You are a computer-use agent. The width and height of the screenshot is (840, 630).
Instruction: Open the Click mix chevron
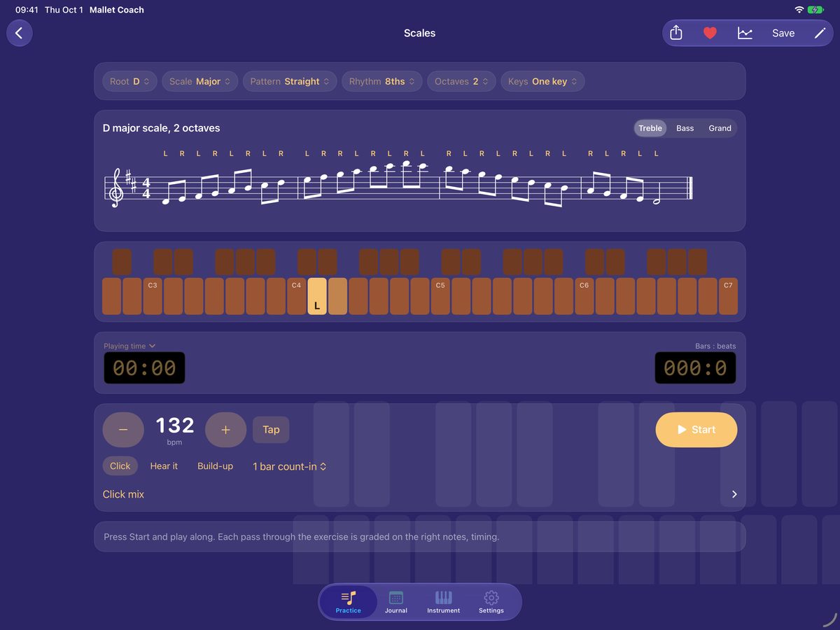coord(734,494)
